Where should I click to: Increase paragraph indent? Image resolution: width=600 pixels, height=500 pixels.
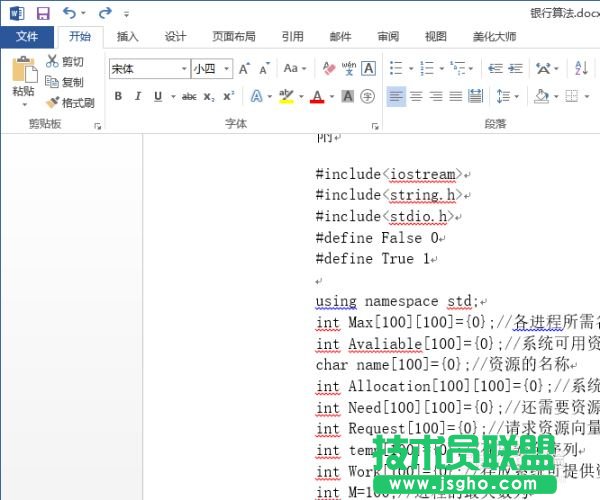tap(515, 69)
